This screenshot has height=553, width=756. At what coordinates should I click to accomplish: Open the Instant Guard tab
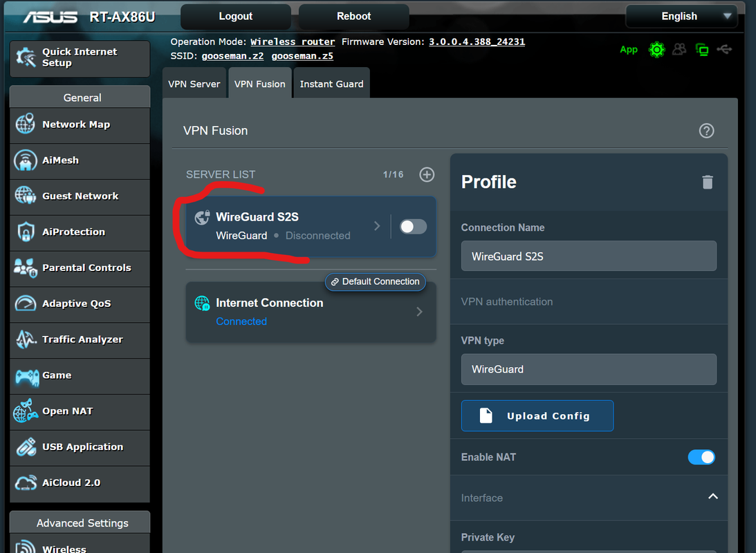(x=332, y=84)
